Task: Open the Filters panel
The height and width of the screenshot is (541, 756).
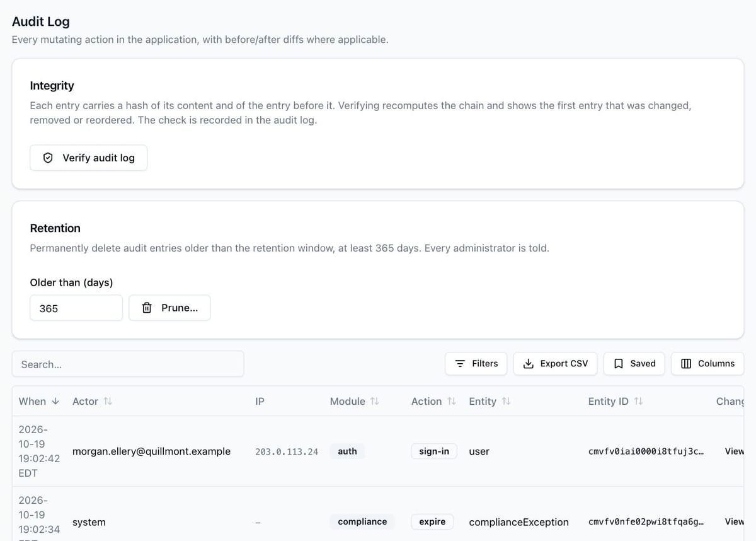Action: (x=476, y=363)
